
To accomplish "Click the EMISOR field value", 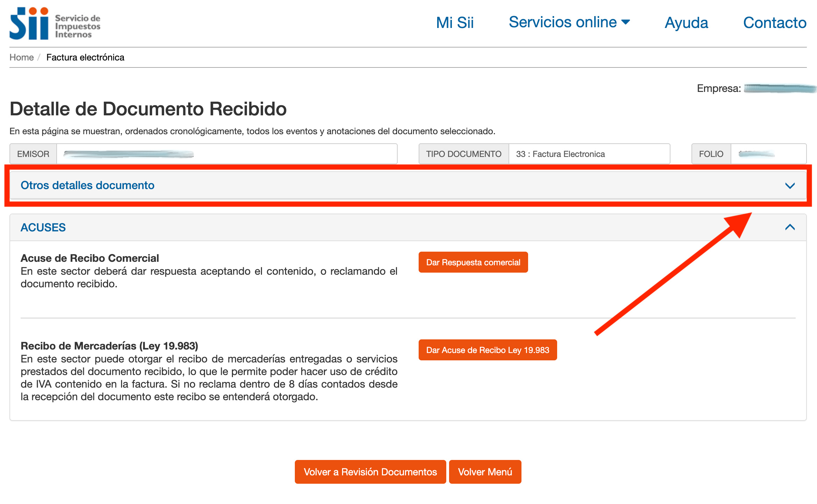I will pyautogui.click(x=227, y=154).
